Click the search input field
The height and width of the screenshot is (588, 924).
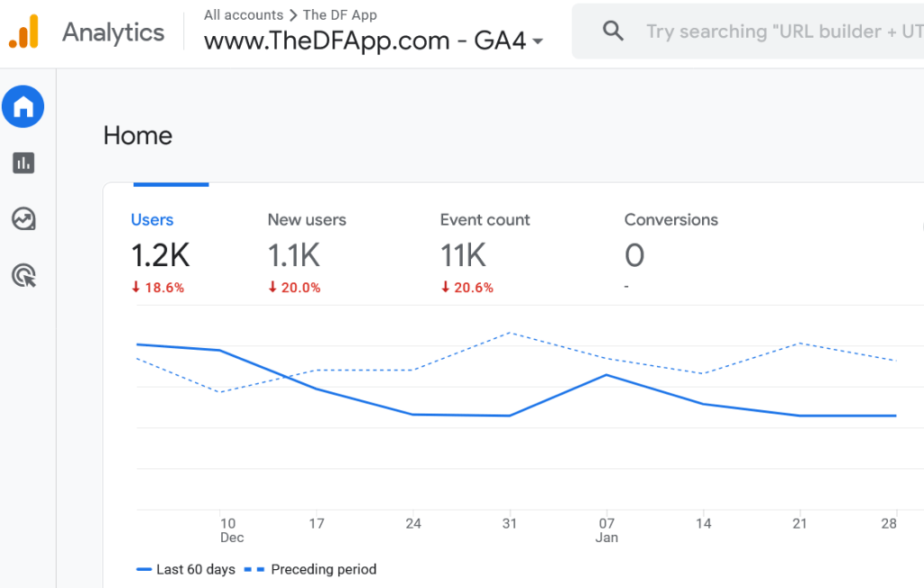pos(776,32)
